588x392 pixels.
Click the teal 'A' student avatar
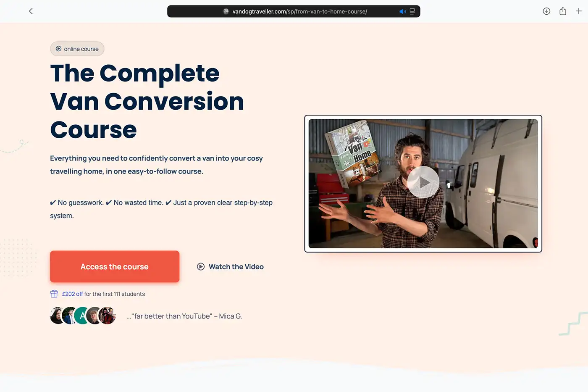click(82, 316)
